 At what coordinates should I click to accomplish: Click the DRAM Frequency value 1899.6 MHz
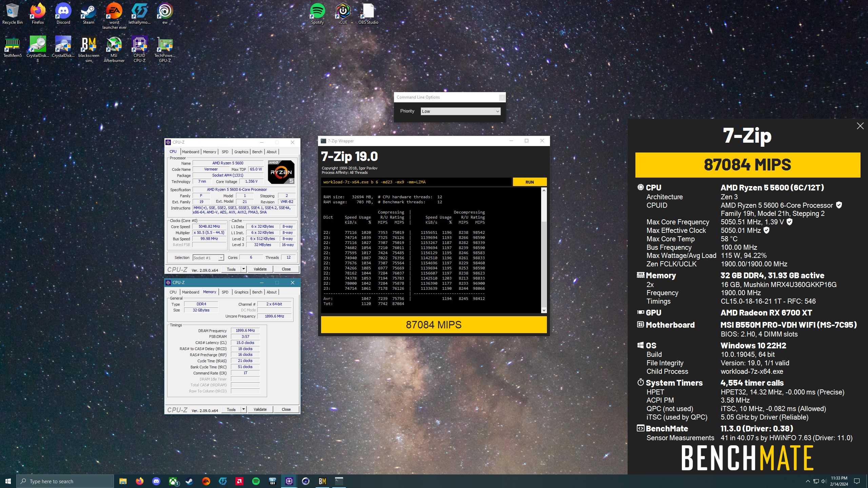pyautogui.click(x=245, y=330)
